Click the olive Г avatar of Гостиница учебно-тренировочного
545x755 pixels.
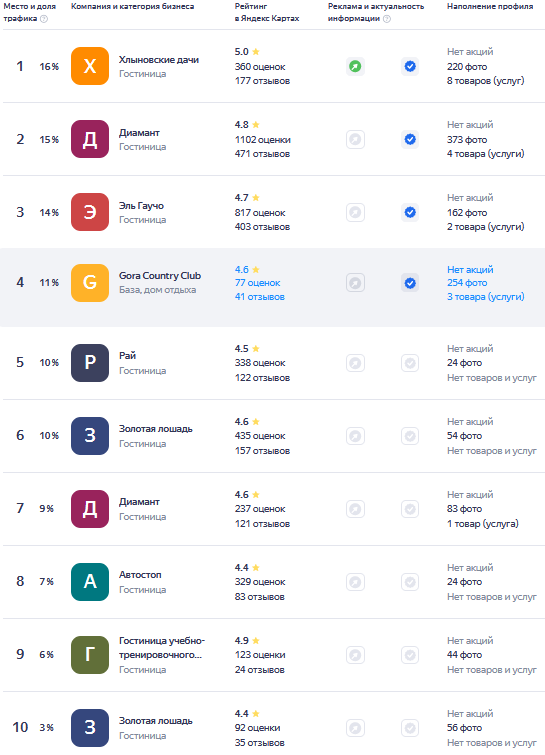(x=90, y=655)
